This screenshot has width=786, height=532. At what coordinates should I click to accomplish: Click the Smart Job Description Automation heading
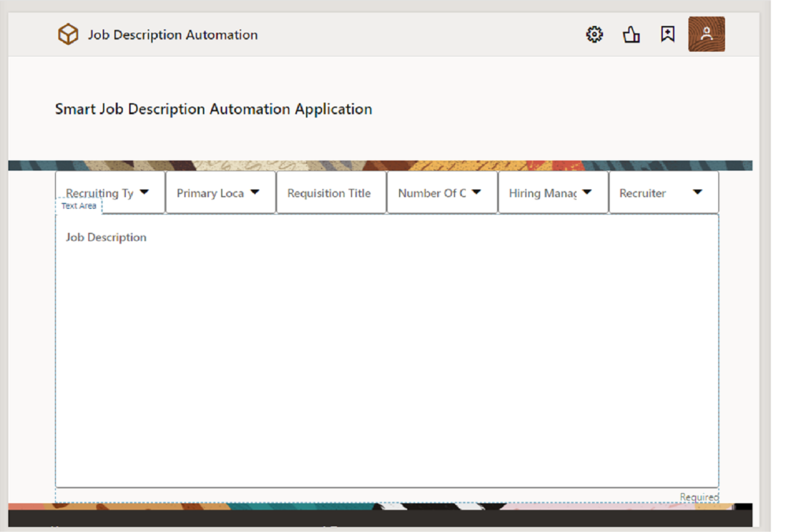coord(213,109)
